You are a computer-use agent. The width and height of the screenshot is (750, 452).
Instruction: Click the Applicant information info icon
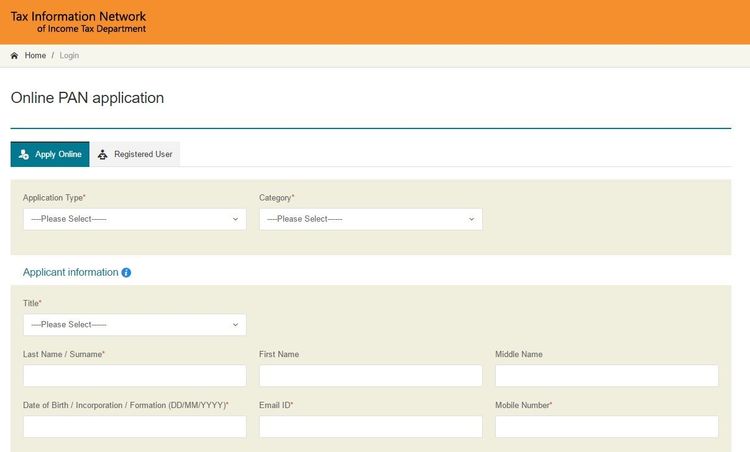point(126,273)
